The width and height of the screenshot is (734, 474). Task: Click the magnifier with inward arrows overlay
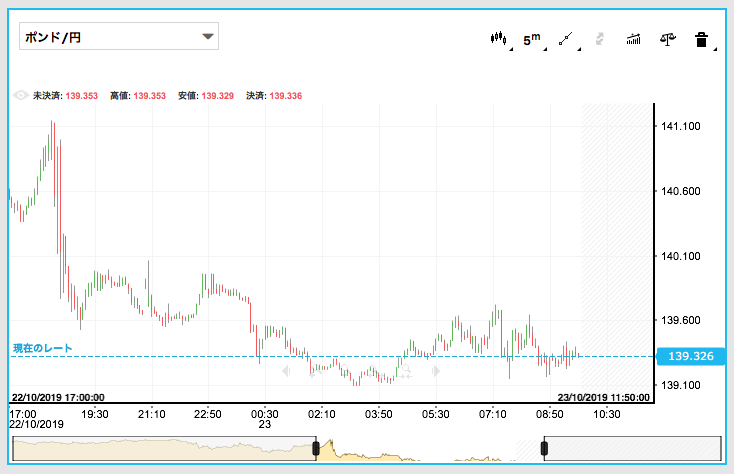[405, 372]
